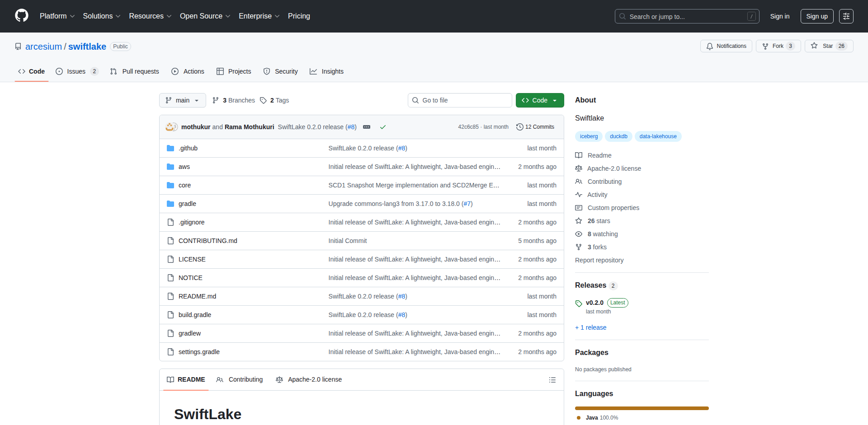Click the iceberg topic tag
The width and height of the screenshot is (868, 425).
589,136
